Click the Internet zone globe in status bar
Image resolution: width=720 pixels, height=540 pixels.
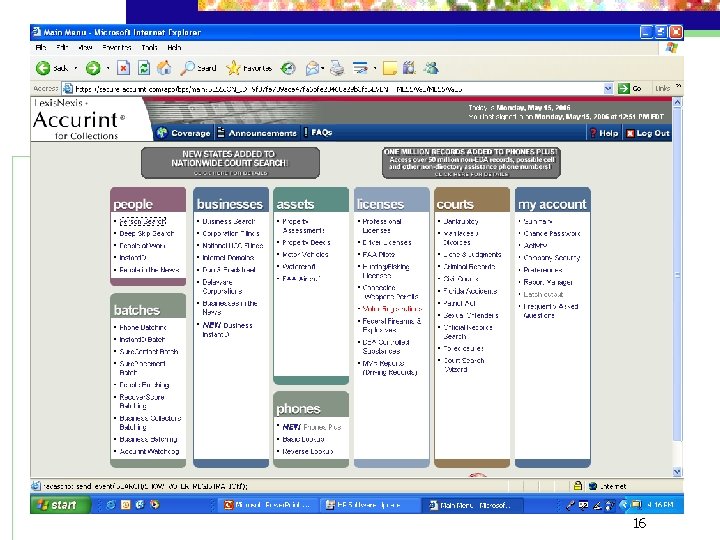[x=593, y=486]
